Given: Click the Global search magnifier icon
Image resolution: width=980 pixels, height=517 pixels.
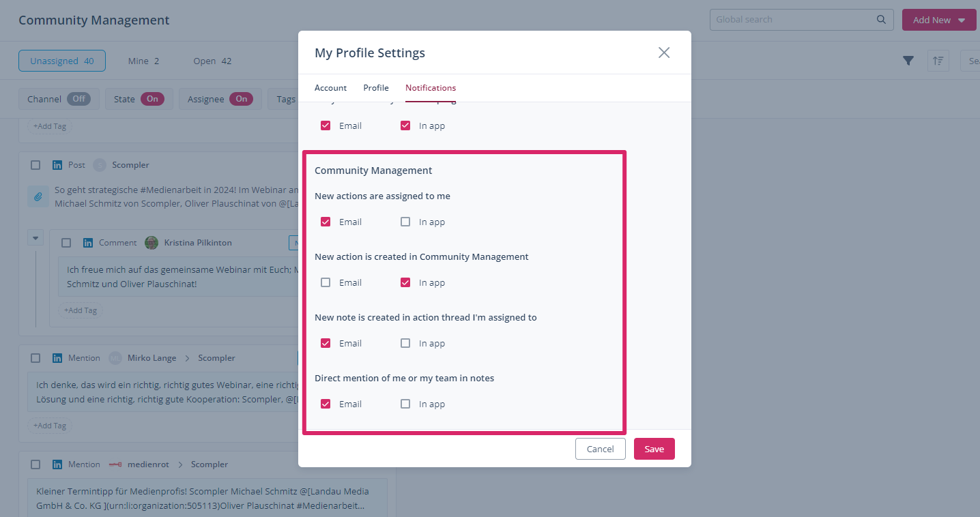Looking at the screenshot, I should (x=882, y=20).
